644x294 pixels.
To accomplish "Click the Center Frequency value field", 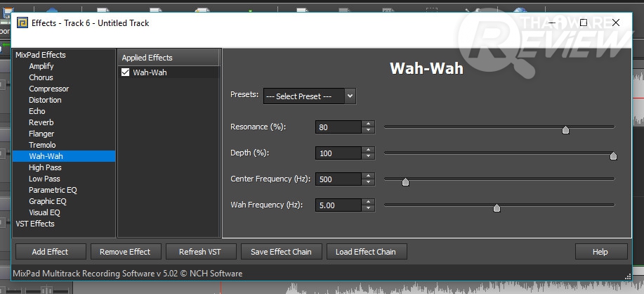I will coord(339,179).
